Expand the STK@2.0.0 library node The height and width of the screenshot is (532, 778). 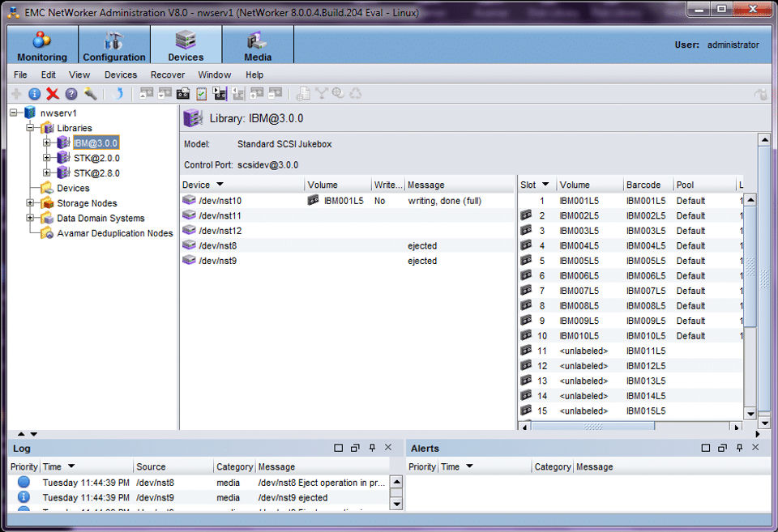click(47, 158)
